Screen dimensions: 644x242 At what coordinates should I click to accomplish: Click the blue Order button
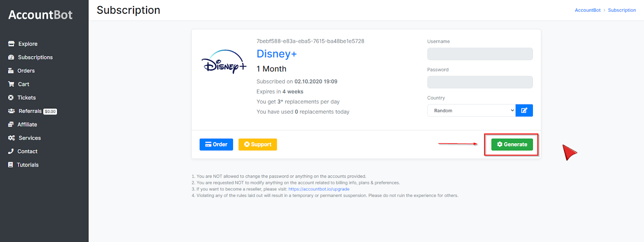pyautogui.click(x=216, y=144)
